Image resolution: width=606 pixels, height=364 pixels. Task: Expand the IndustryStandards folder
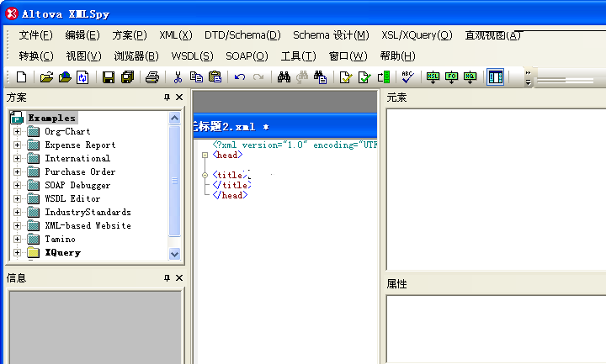click(x=17, y=213)
